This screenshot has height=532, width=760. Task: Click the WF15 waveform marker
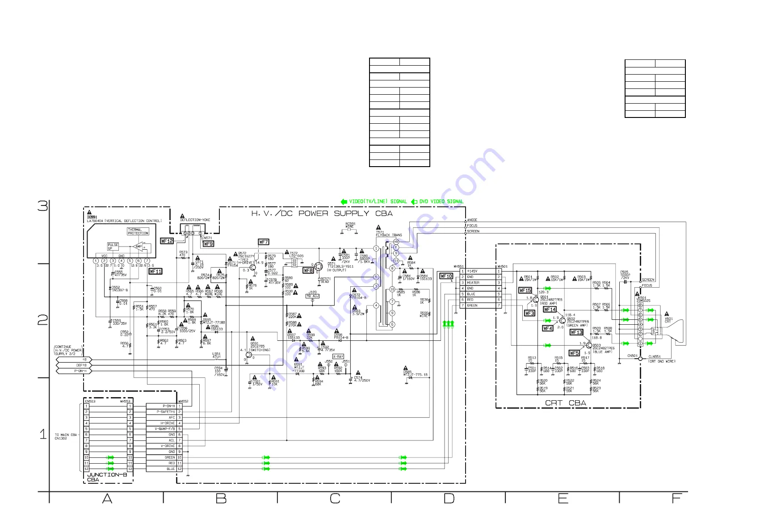click(525, 290)
